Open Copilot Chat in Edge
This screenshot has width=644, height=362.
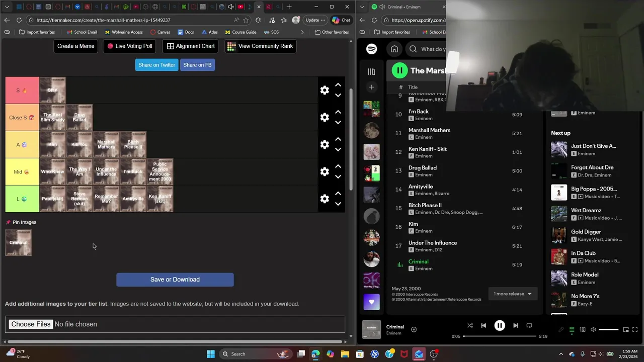coord(341,20)
